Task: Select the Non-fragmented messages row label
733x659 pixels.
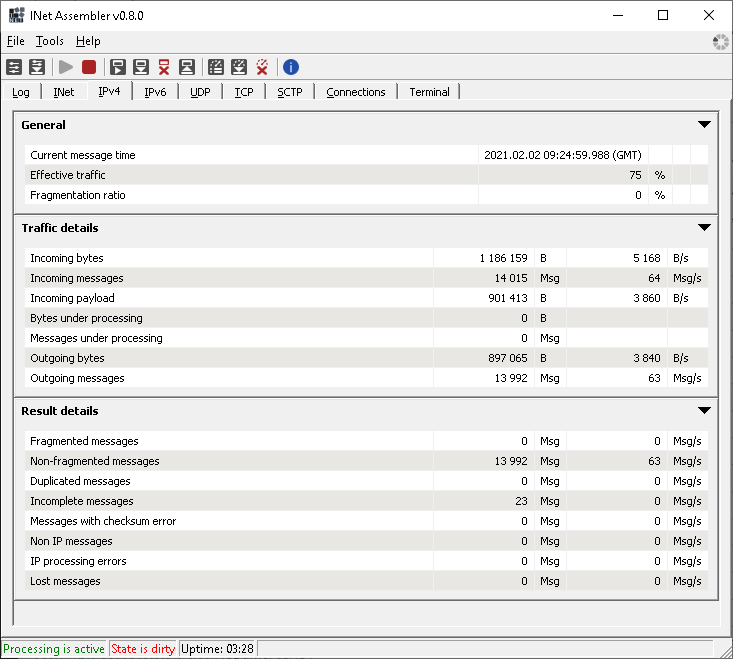Action: click(95, 461)
